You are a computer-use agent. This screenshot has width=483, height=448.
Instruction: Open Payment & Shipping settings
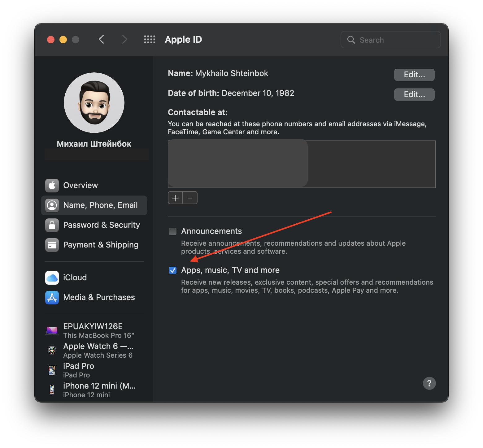coord(94,245)
